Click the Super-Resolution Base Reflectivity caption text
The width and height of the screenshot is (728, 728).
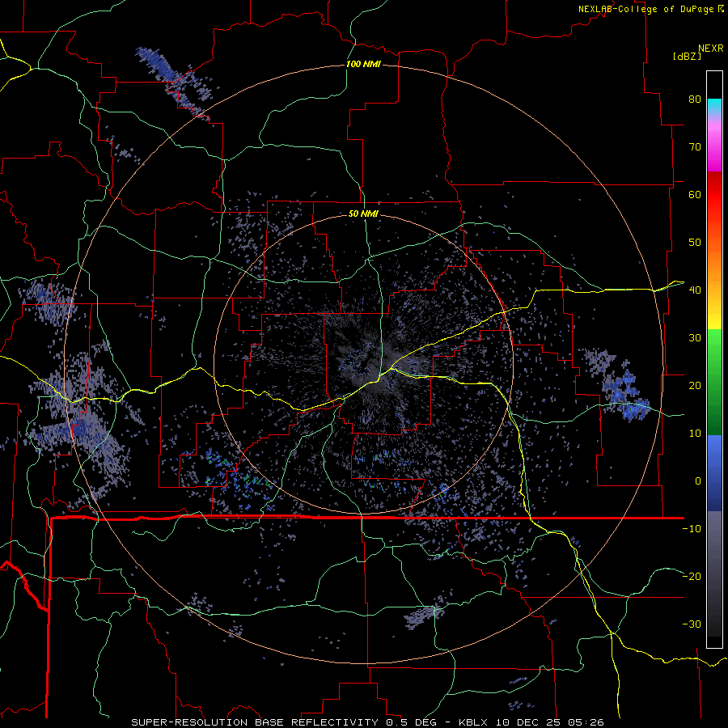254,722
